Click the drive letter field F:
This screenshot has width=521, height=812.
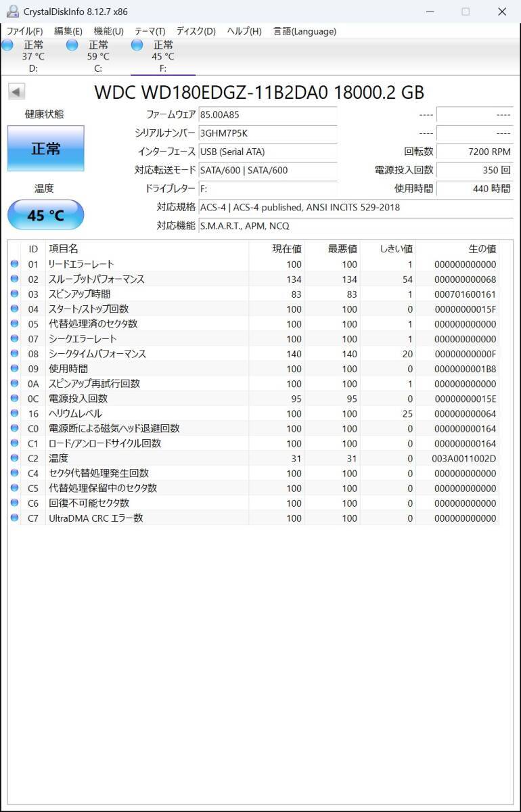267,189
